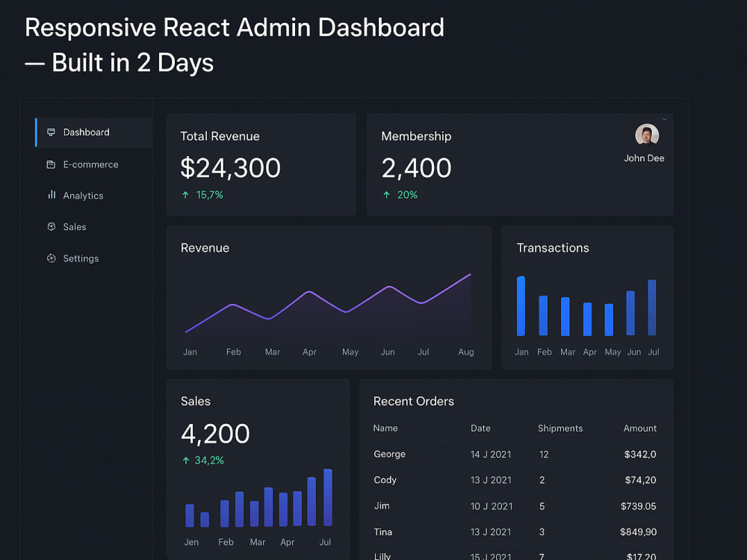The image size is (747, 560).
Task: Select the Cody order row name
Action: [385, 480]
